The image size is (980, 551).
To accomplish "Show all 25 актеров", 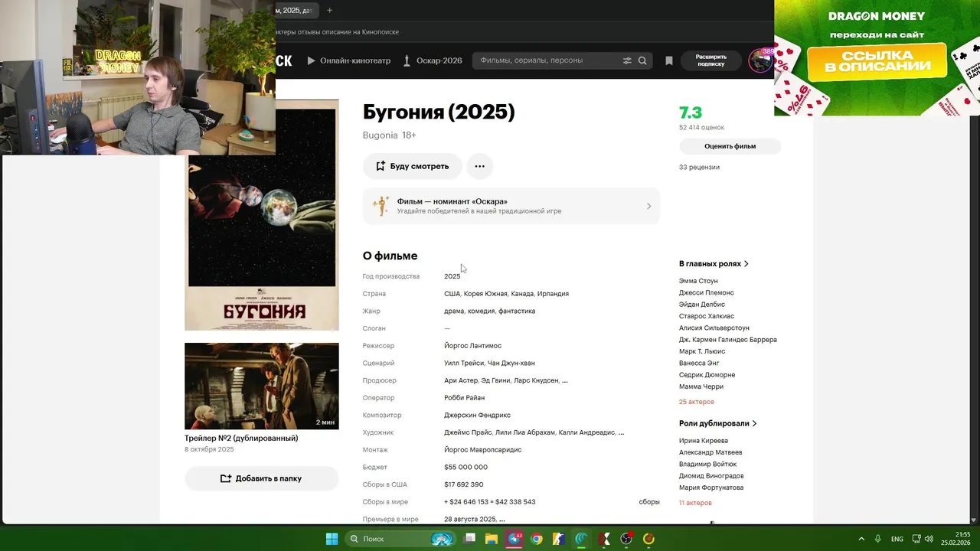I will click(696, 402).
